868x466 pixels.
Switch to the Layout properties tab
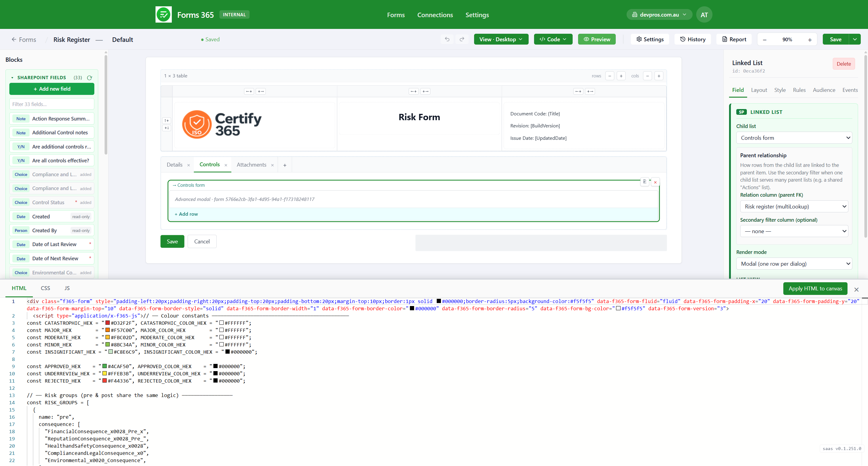pos(759,90)
